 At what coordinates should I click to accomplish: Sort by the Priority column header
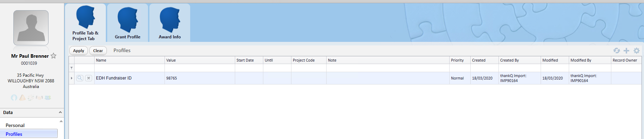coord(460,60)
